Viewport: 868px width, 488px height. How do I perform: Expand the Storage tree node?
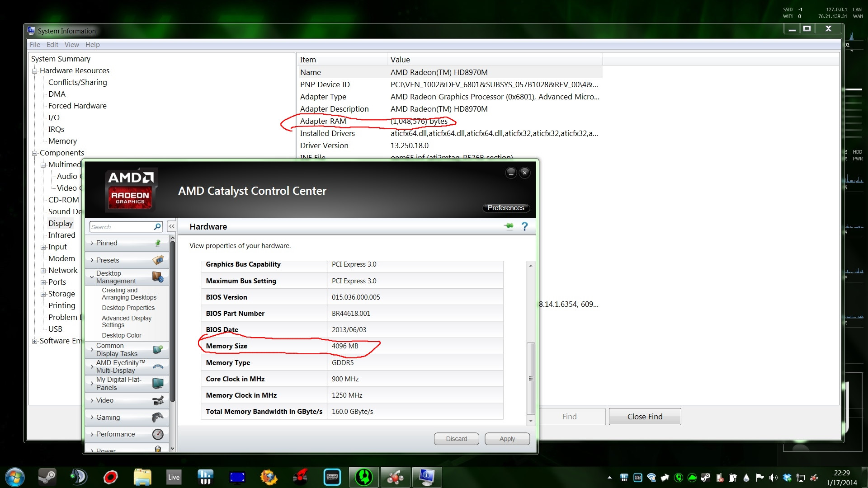(43, 294)
